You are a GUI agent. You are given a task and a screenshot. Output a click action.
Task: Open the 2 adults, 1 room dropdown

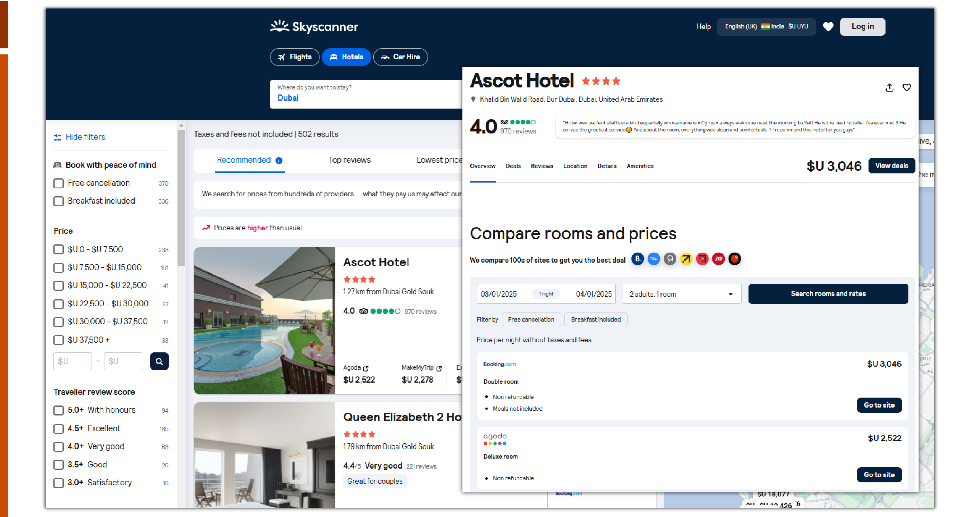pos(681,294)
